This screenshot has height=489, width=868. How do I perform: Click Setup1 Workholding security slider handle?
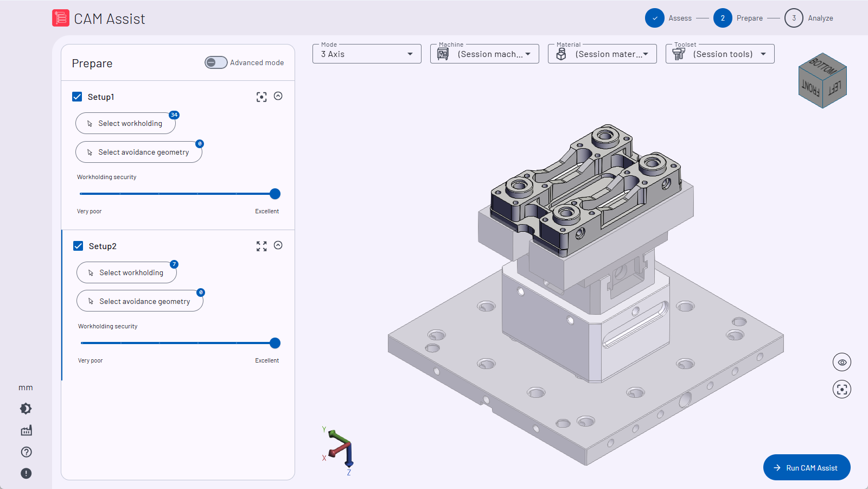tap(275, 194)
